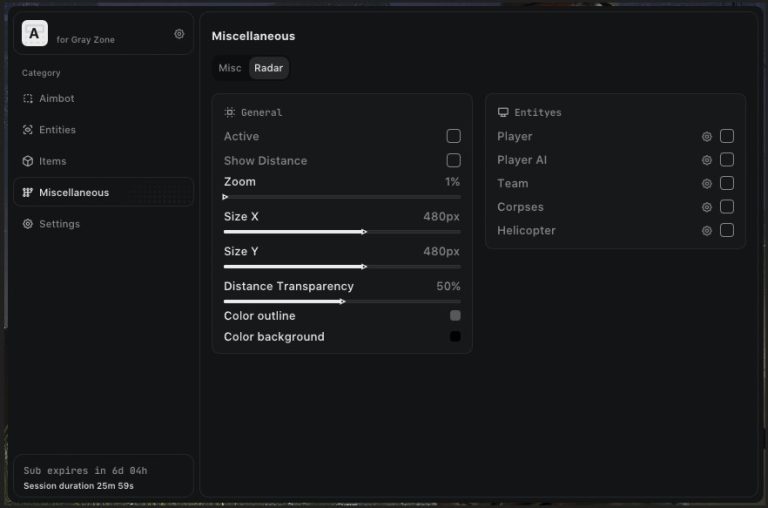Open the Color background swatch

[455, 337]
